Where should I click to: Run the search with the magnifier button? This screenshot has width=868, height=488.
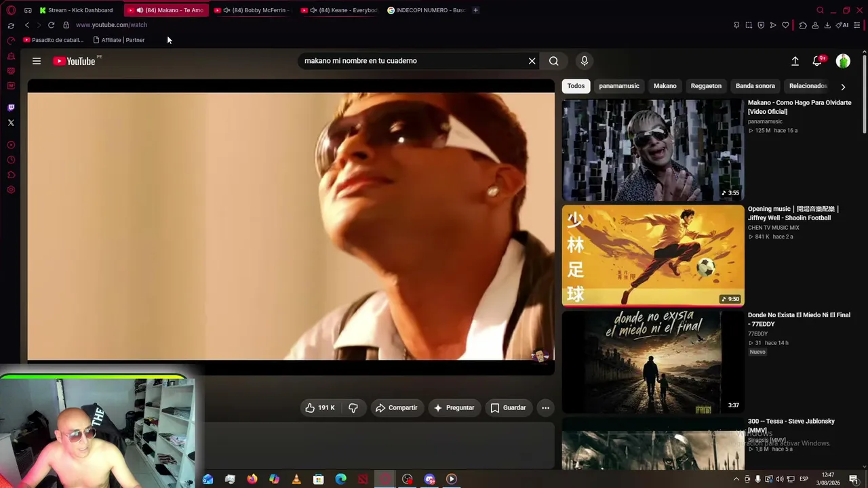pos(554,61)
